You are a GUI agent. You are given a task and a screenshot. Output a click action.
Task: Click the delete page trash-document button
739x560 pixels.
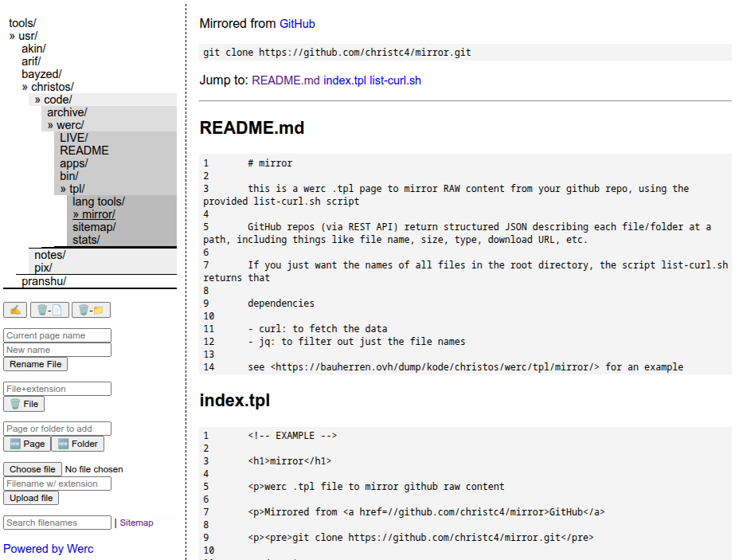point(49,310)
